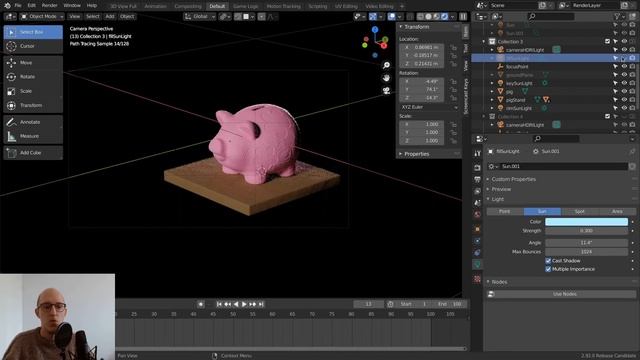Open the Render menu

(x=49, y=6)
